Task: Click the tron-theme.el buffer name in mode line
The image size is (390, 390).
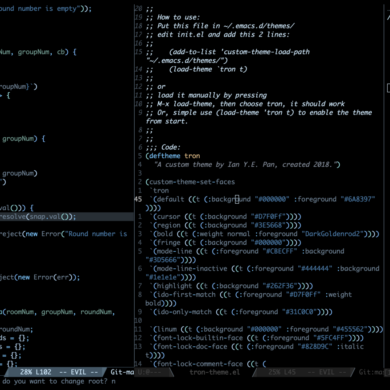Action: [215, 372]
